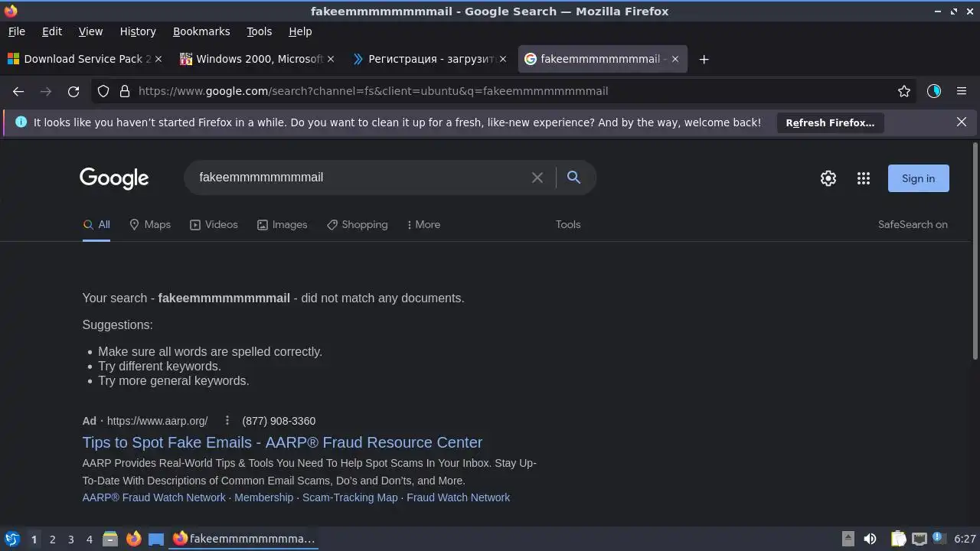Click the Refresh Firefox… button
This screenshot has height=551, width=980.
pos(830,122)
